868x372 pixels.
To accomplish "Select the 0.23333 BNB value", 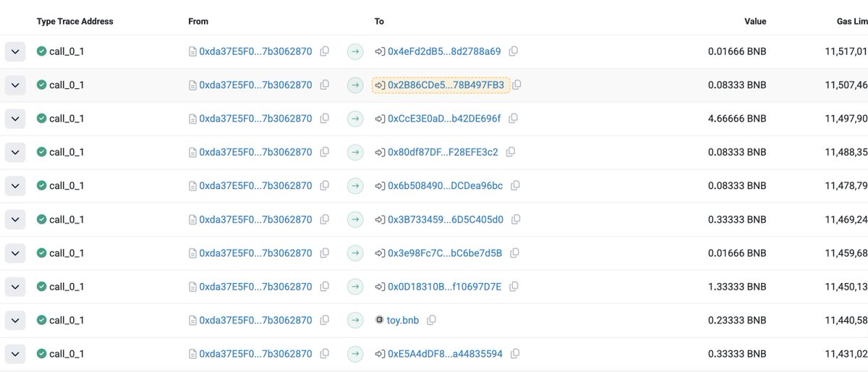I will coord(737,320).
